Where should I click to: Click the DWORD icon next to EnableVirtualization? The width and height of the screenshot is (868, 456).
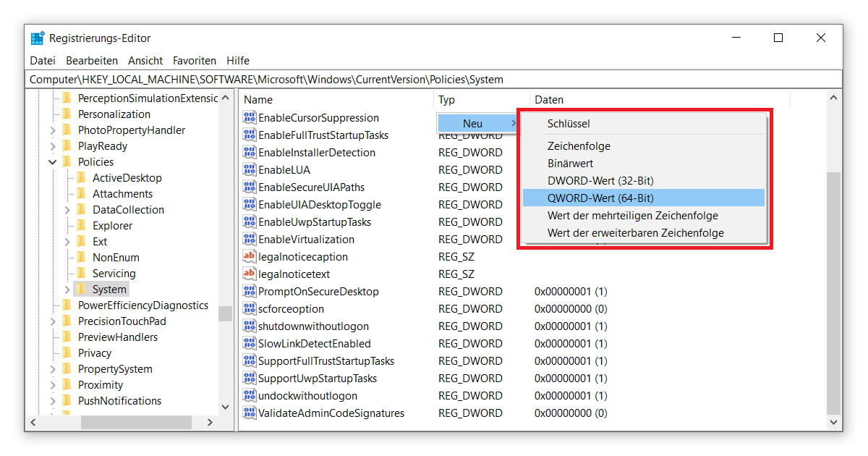250,239
